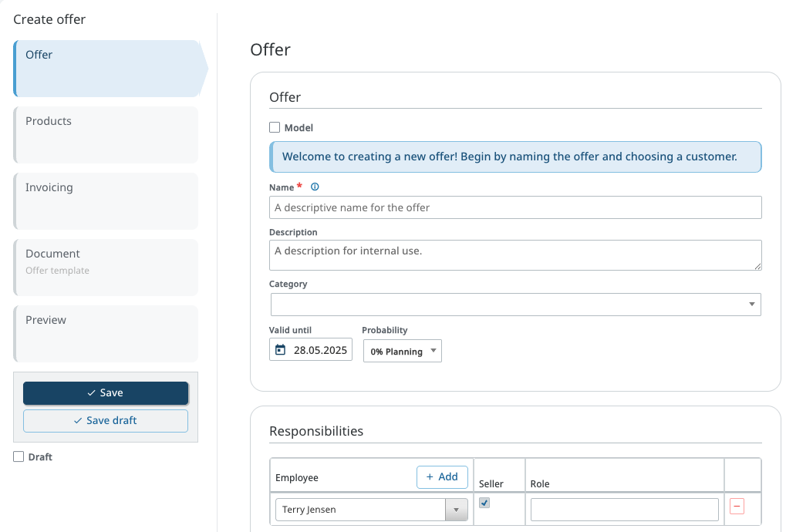Click the Terry Jensen employee name
Screen dimensions: 786x532
(x=309, y=510)
